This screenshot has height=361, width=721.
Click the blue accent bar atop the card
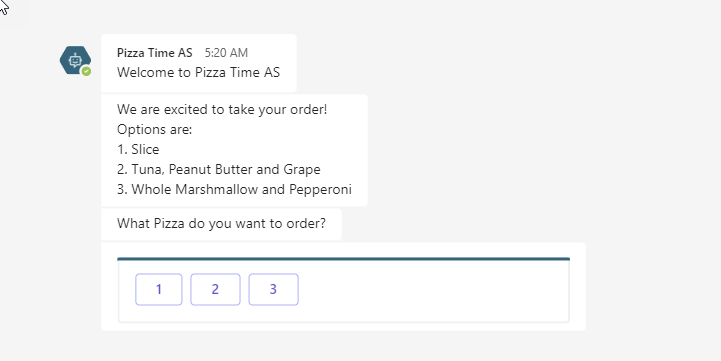tap(343, 259)
